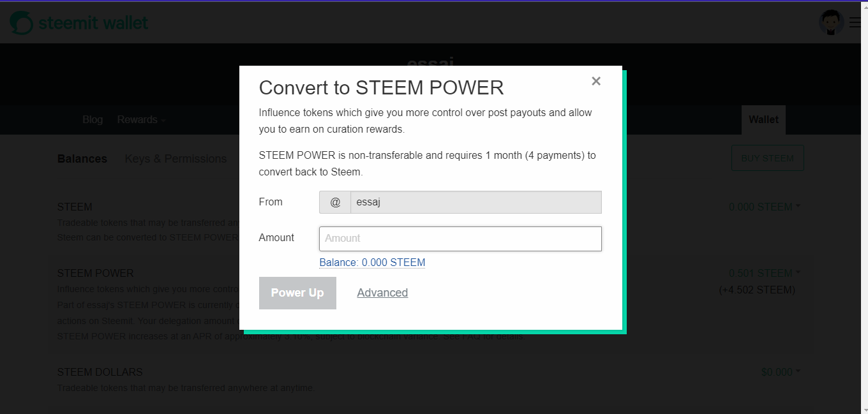Click the Amount input field
This screenshot has width=868, height=414.
point(460,239)
